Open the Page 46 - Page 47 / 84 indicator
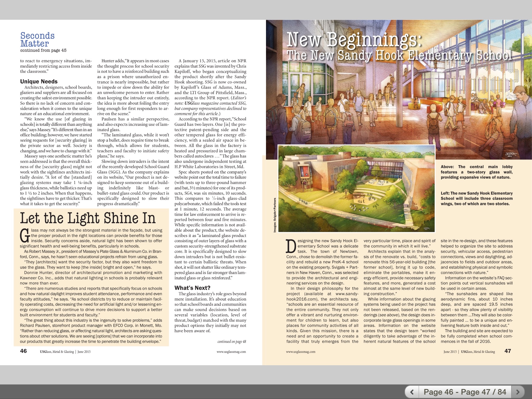This screenshot has width=532, height=399. (x=465, y=392)
